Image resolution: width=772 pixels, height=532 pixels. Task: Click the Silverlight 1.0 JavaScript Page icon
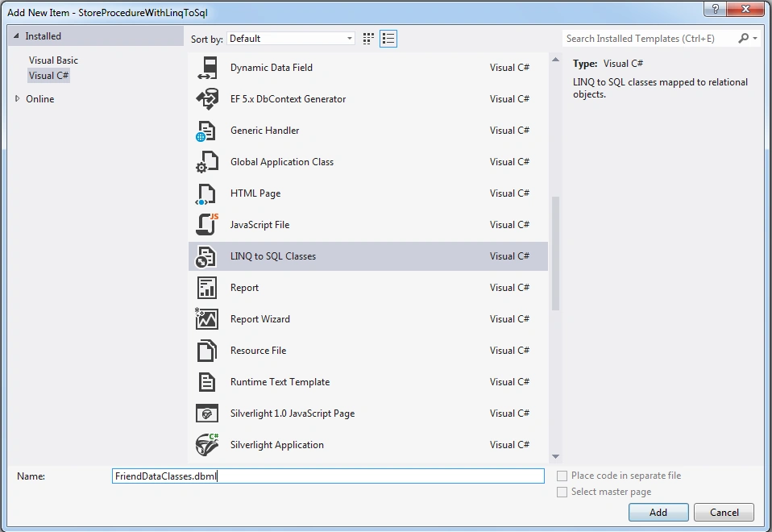click(207, 414)
